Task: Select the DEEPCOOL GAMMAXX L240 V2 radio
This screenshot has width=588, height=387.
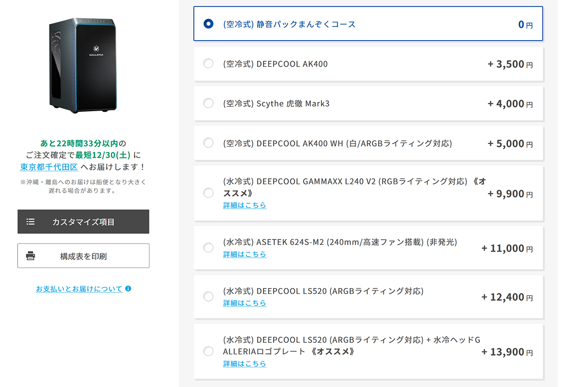Action: (x=208, y=193)
